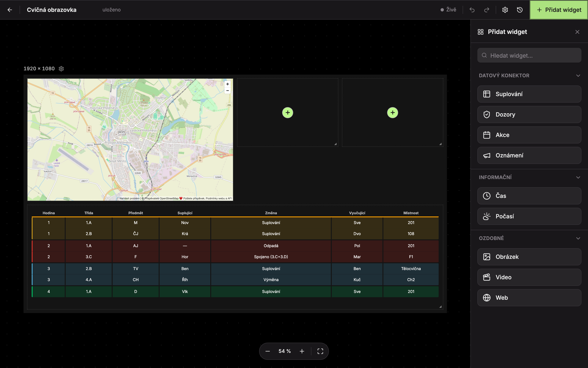Open resolution settings gear beside 1920 × 1080

tap(61, 69)
